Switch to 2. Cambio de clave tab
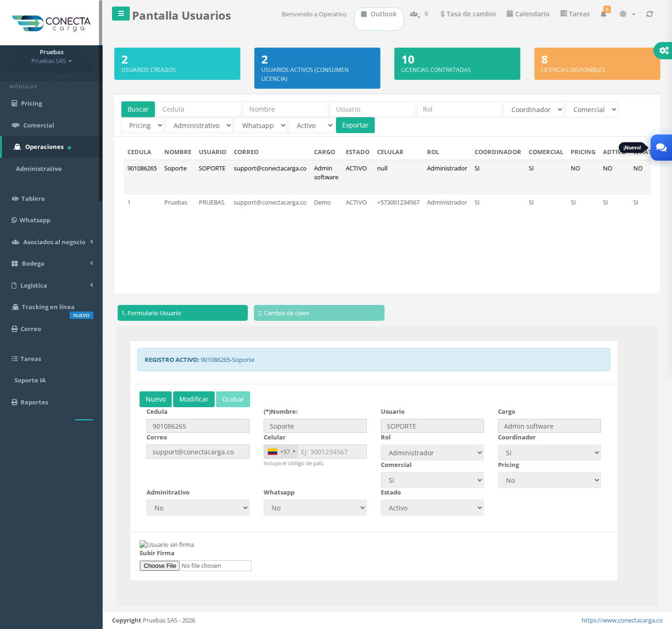Viewport: 672px width, 629px height. click(x=319, y=313)
